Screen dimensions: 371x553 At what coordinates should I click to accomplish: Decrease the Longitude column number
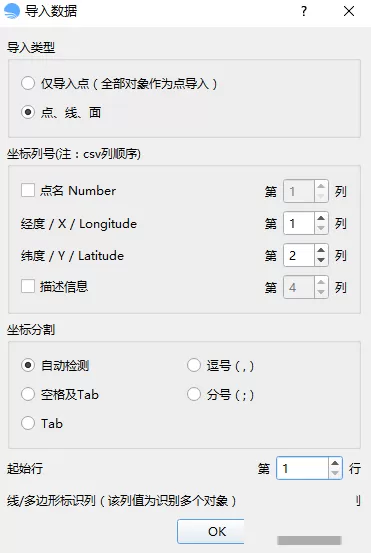click(321, 228)
